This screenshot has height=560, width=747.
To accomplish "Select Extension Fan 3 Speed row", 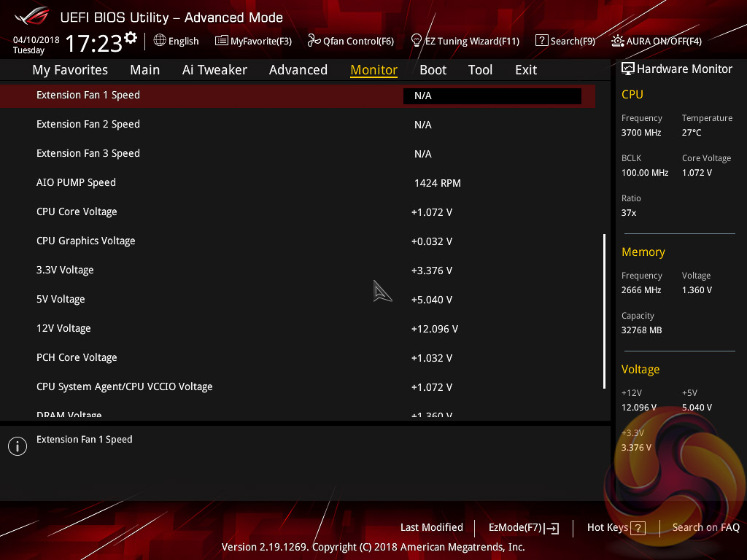I will [x=298, y=153].
